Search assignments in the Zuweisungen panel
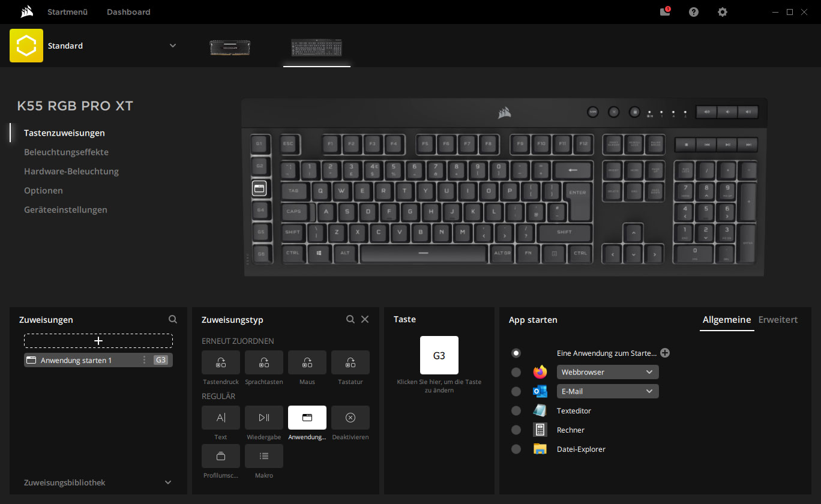 173,319
